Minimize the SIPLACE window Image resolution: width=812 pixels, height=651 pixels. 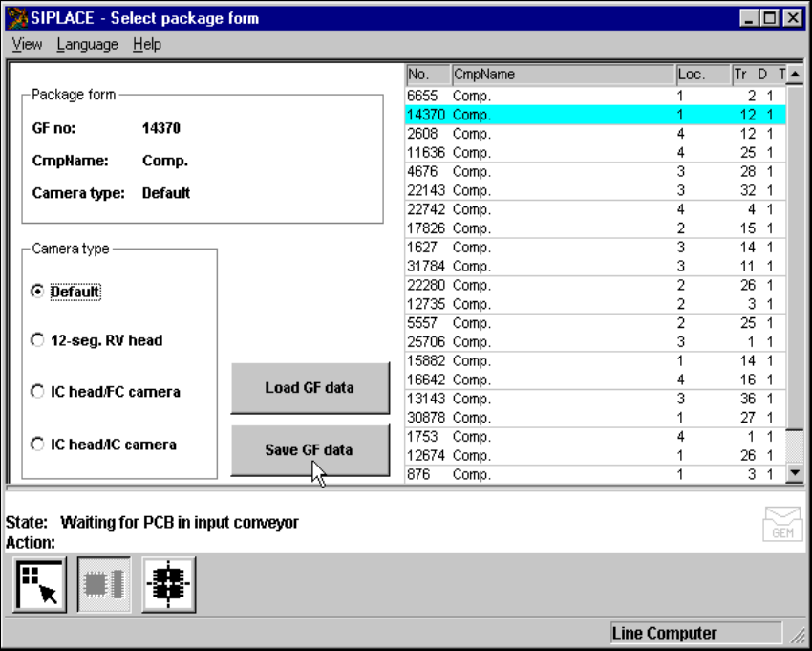751,18
